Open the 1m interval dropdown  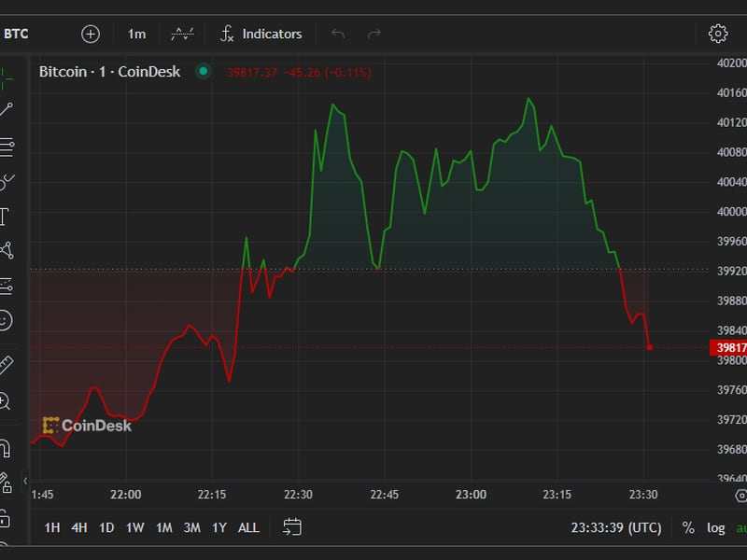coord(136,35)
